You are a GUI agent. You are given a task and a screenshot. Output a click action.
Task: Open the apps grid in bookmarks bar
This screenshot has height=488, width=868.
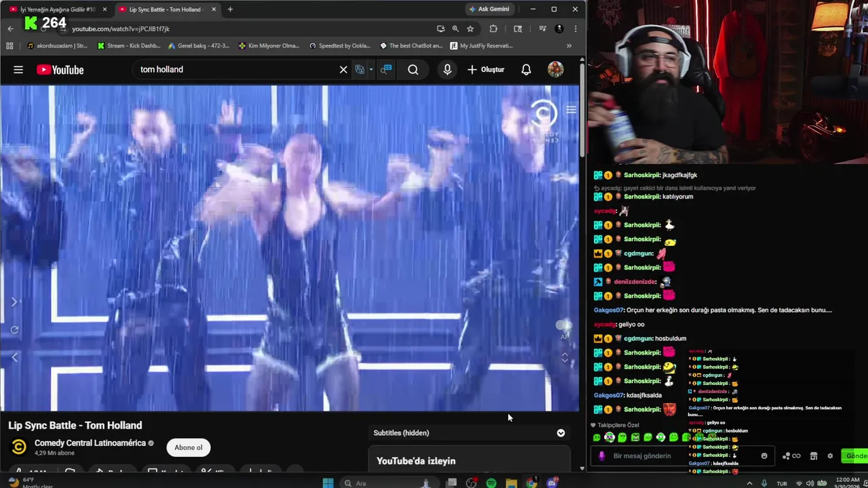9,45
